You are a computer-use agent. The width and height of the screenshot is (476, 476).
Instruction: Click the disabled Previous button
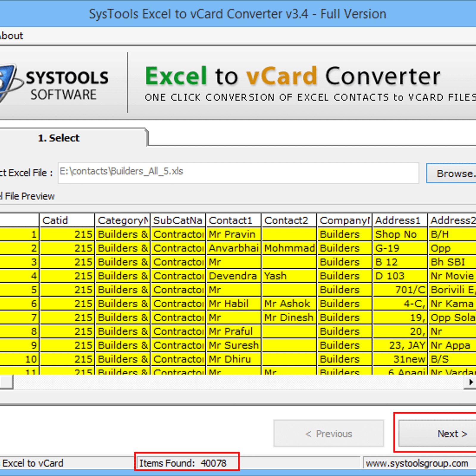(329, 433)
